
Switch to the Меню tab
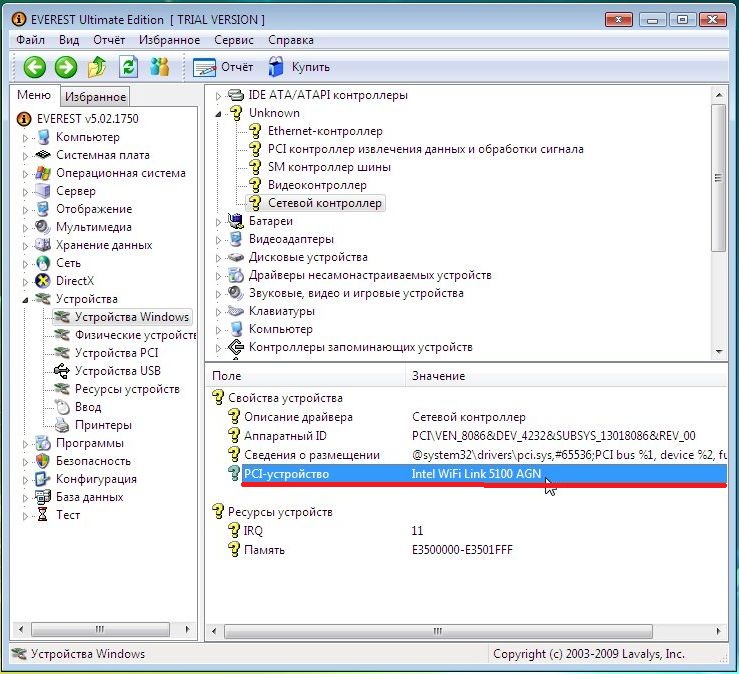click(34, 95)
